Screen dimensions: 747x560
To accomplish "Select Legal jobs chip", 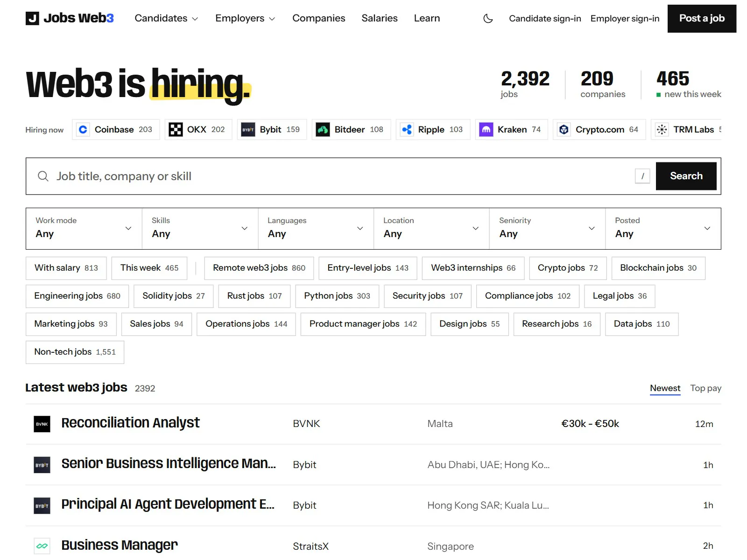I will [620, 296].
